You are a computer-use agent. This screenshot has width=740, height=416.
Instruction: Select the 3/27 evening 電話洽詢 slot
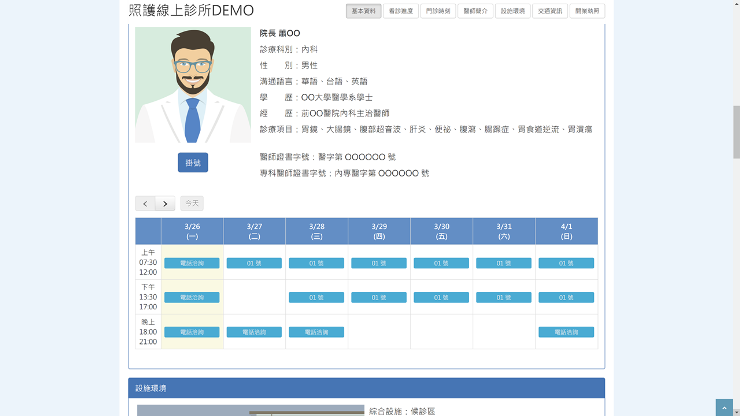pos(254,332)
